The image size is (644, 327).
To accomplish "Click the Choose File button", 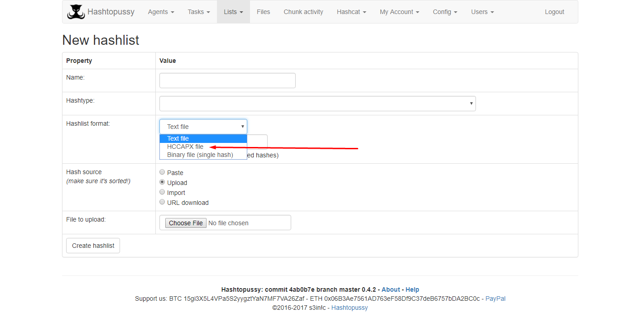I will tap(185, 223).
